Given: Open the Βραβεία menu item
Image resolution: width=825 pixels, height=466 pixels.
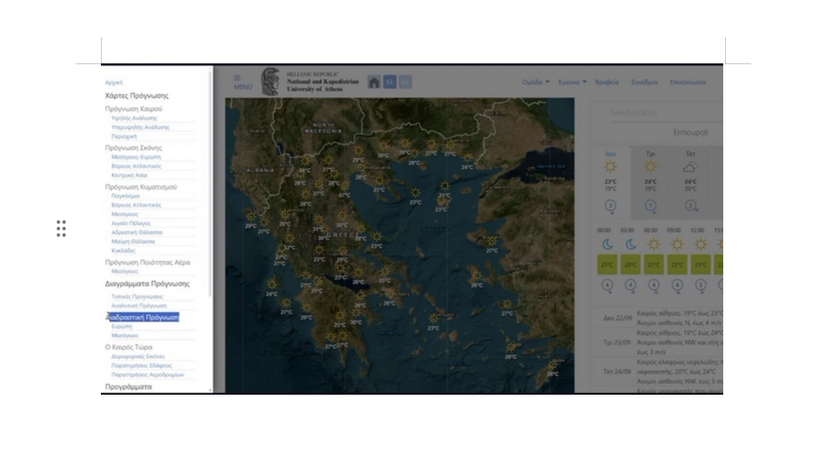Looking at the screenshot, I should point(607,82).
